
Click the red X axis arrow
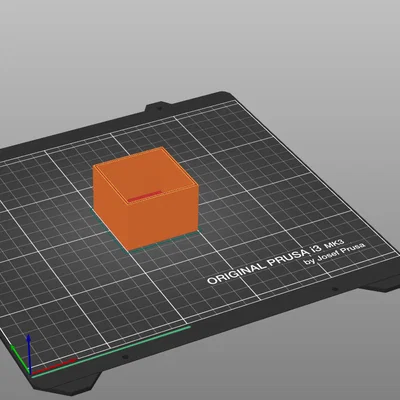pyautogui.click(x=54, y=366)
